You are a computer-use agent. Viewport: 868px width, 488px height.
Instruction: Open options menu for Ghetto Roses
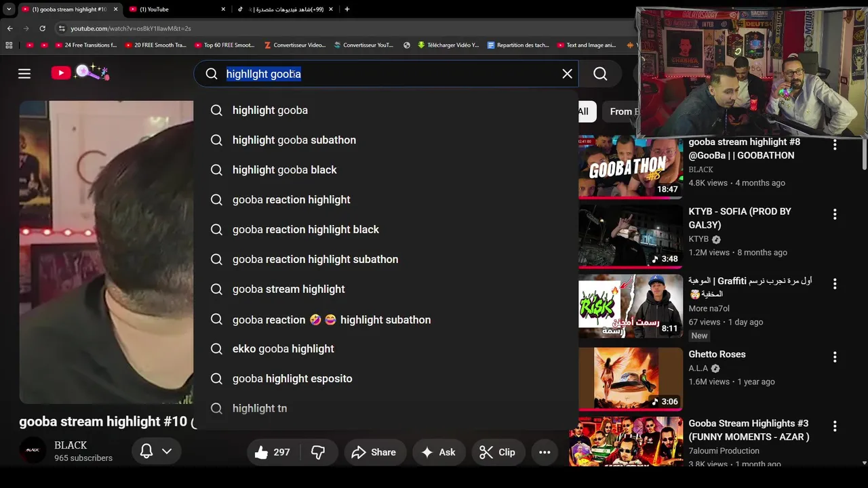click(x=835, y=357)
